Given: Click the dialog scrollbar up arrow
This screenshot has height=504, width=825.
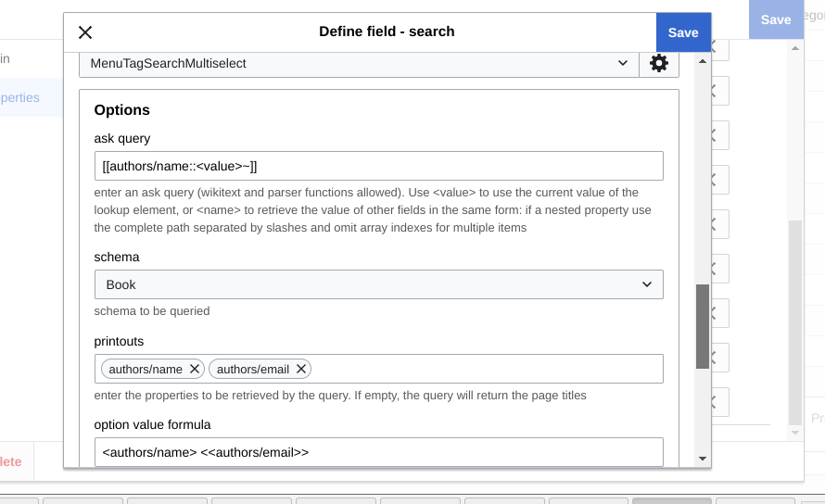Looking at the screenshot, I should pos(703,61).
